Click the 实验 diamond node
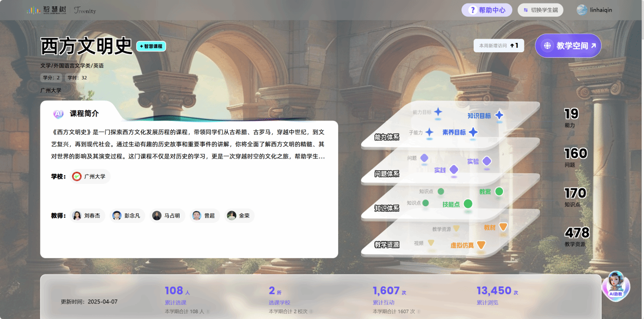 (486, 161)
